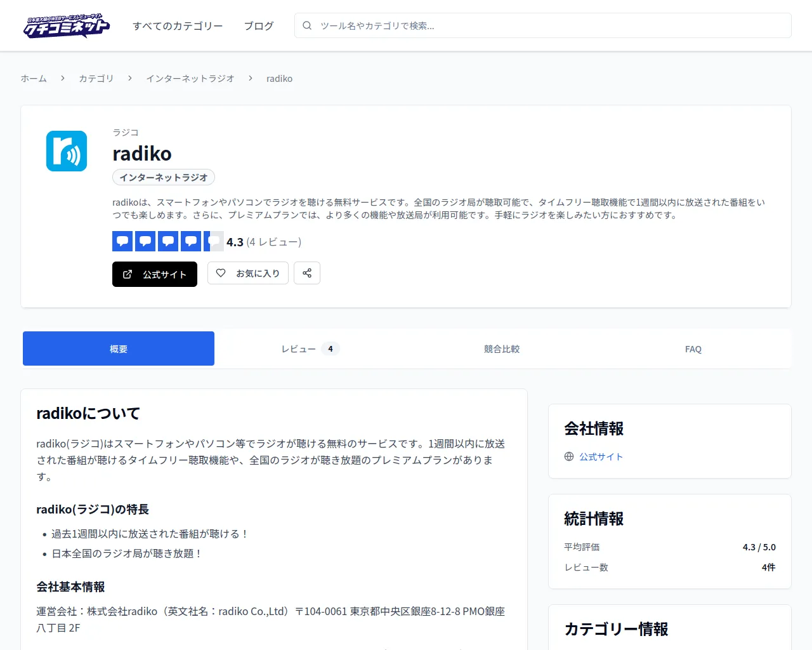Viewport: 812px width, 650px height.
Task: Open the black 公式サイト button
Action: (x=155, y=274)
